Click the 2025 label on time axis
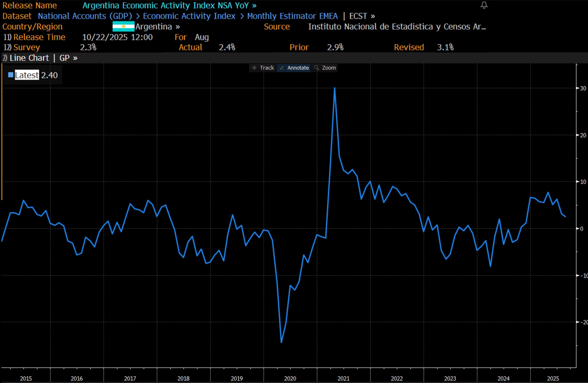 point(553,378)
